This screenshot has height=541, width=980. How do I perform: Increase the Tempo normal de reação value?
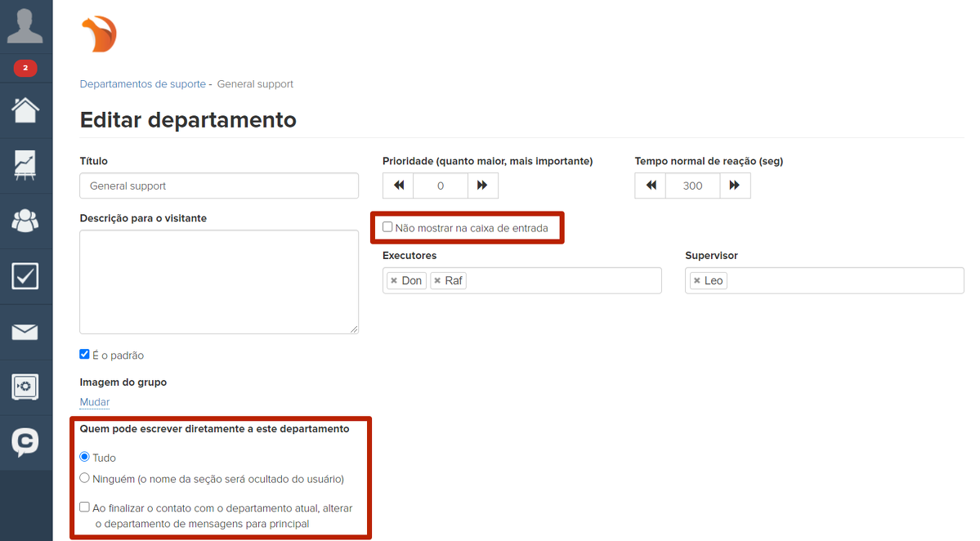(735, 186)
